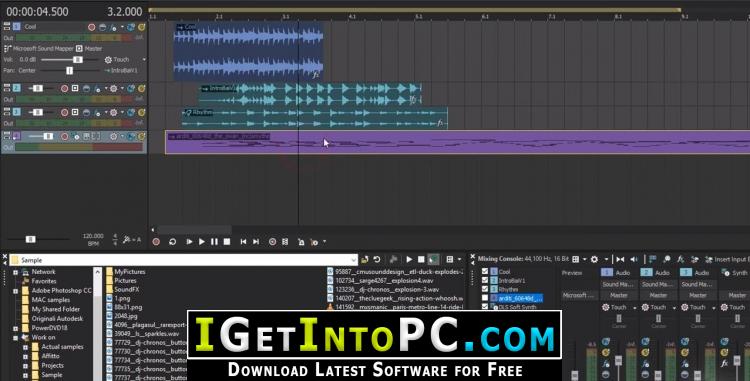Viewport: 750px width, 381px height.
Task: Click the Up One Level folder icon
Action: pyautogui.click(x=364, y=260)
